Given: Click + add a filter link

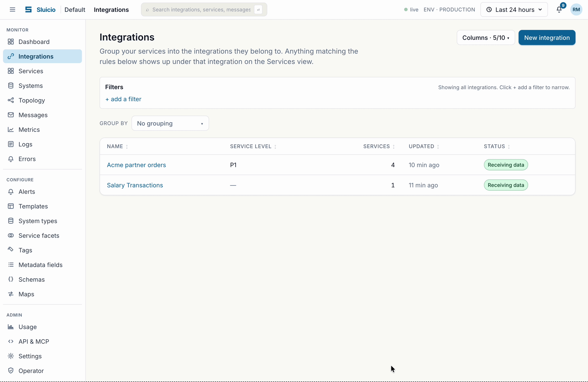Looking at the screenshot, I should click(123, 99).
